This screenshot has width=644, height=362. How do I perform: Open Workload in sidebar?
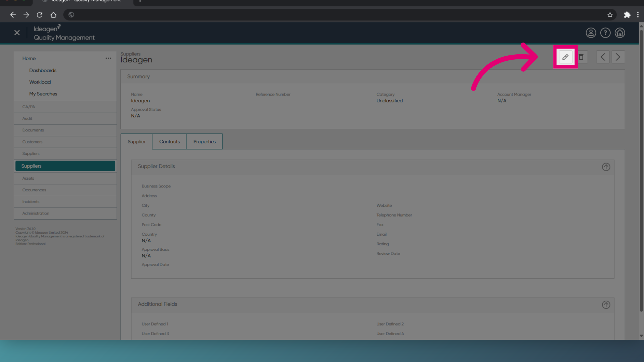[40, 82]
